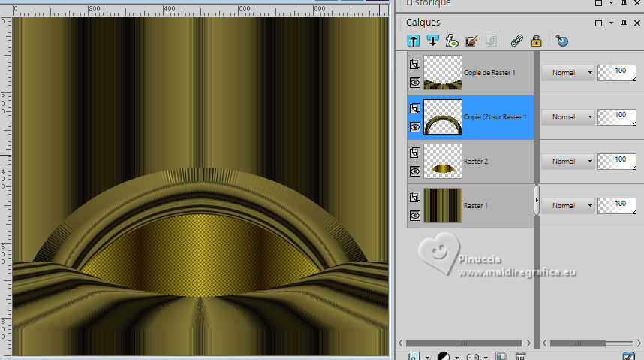Click the striped Raster 1 layer thumbnail

(x=443, y=205)
